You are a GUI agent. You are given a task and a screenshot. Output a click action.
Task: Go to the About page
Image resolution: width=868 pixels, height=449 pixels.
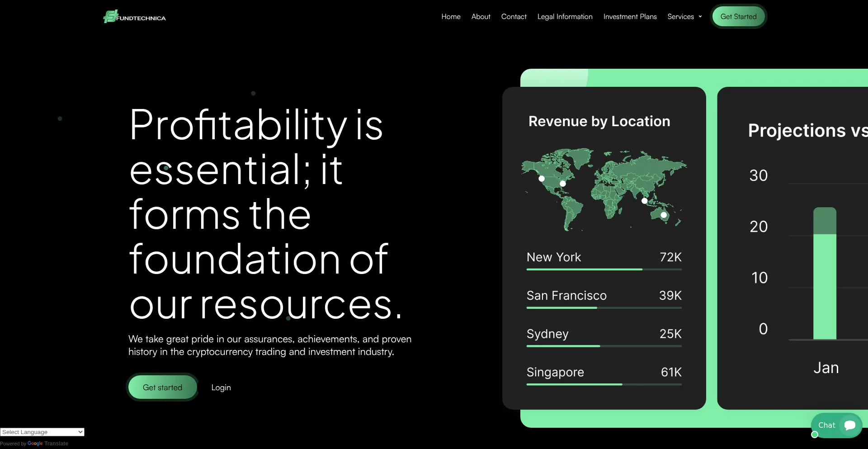(481, 17)
